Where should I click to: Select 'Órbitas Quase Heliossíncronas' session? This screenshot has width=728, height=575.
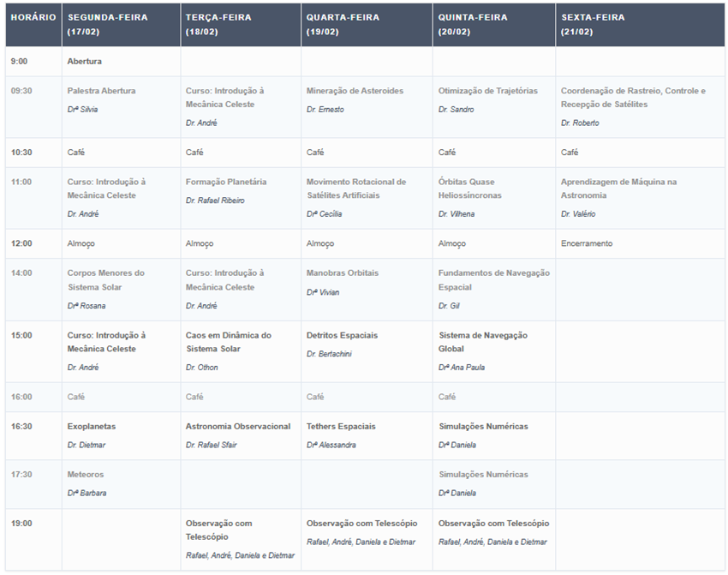[470, 189]
